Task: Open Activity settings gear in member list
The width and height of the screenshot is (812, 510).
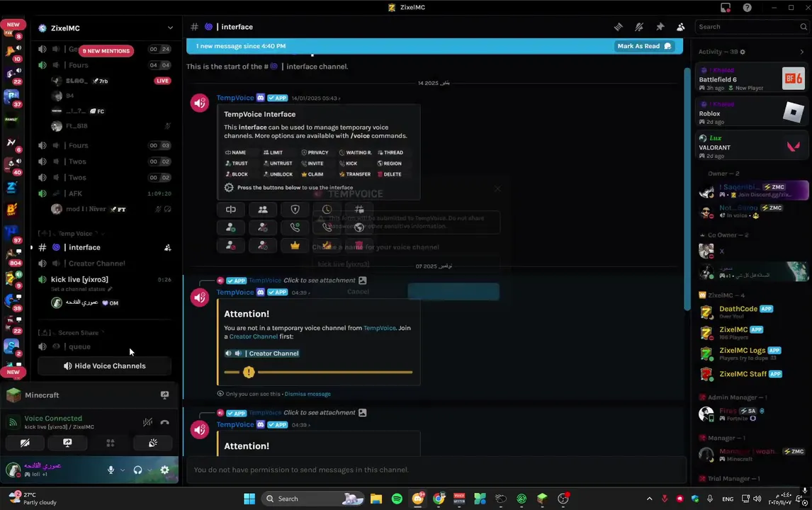Action: [743, 52]
